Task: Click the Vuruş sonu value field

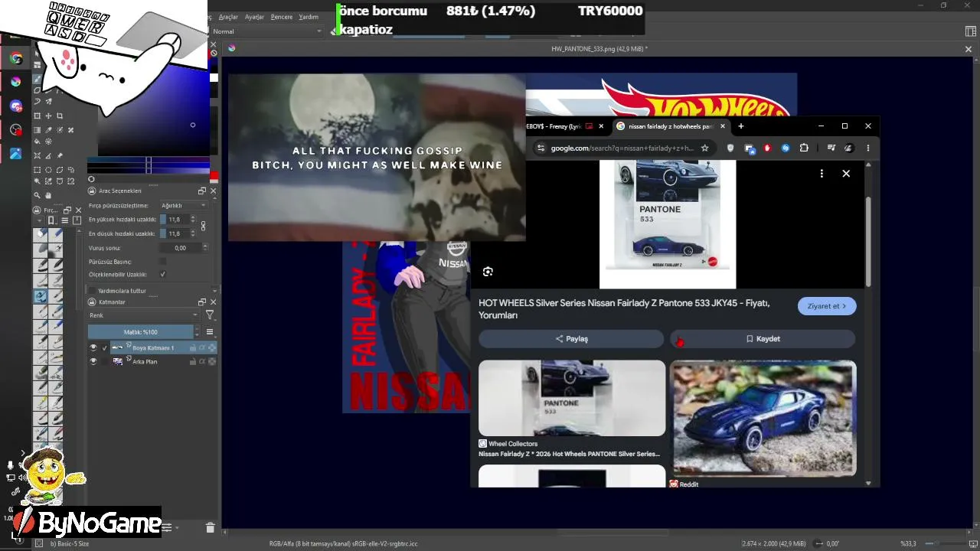Action: (181, 248)
